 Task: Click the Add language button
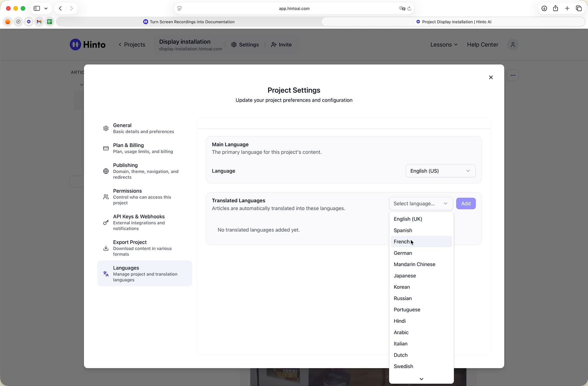click(x=466, y=203)
